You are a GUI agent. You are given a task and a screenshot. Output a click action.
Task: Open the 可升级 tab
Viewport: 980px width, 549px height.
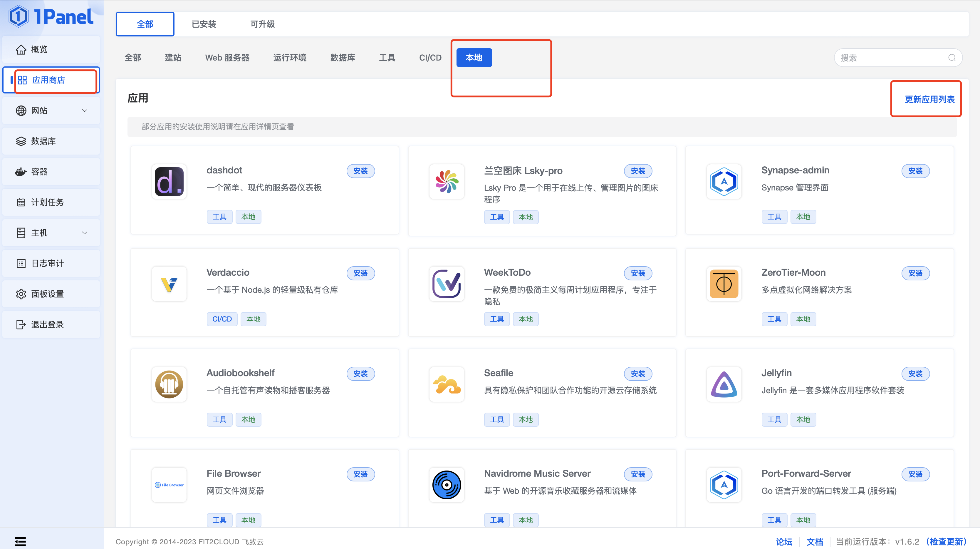pyautogui.click(x=262, y=24)
